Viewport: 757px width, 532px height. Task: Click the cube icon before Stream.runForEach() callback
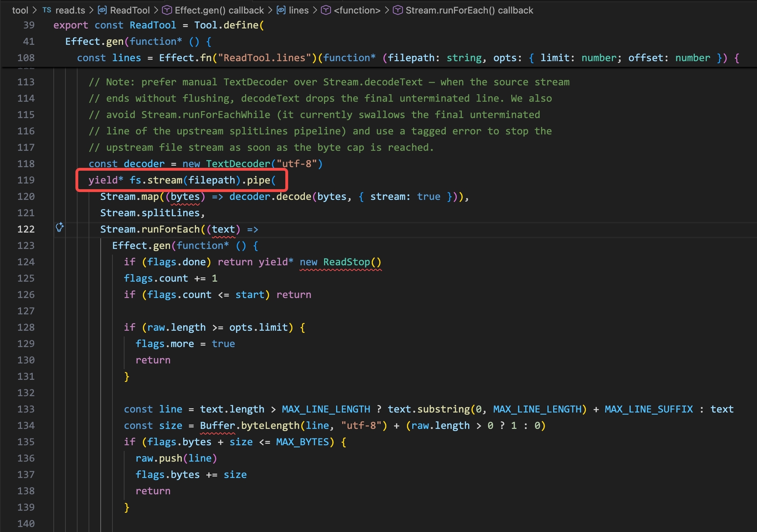pos(398,10)
